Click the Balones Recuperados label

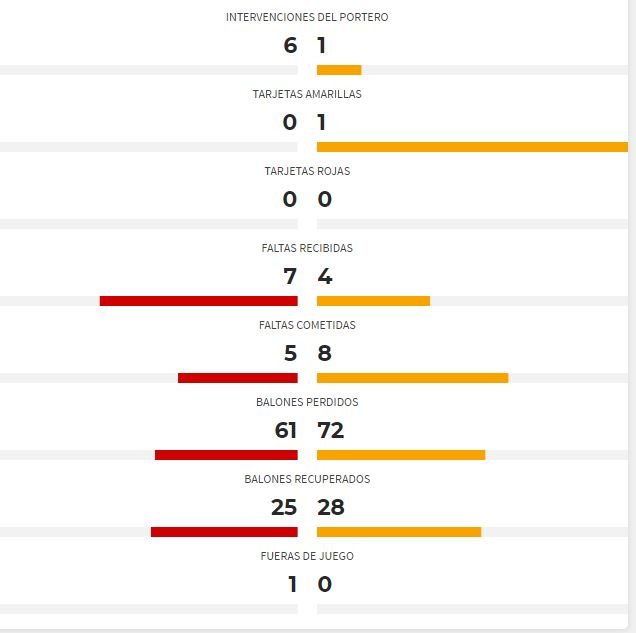click(x=307, y=479)
